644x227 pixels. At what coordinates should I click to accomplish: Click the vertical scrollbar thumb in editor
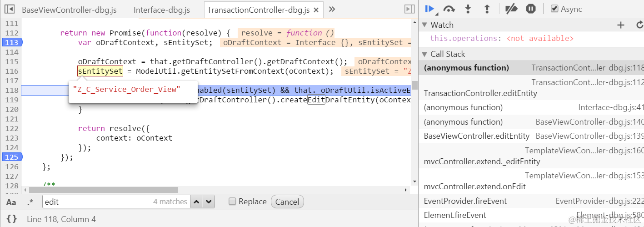pyautogui.click(x=414, y=86)
